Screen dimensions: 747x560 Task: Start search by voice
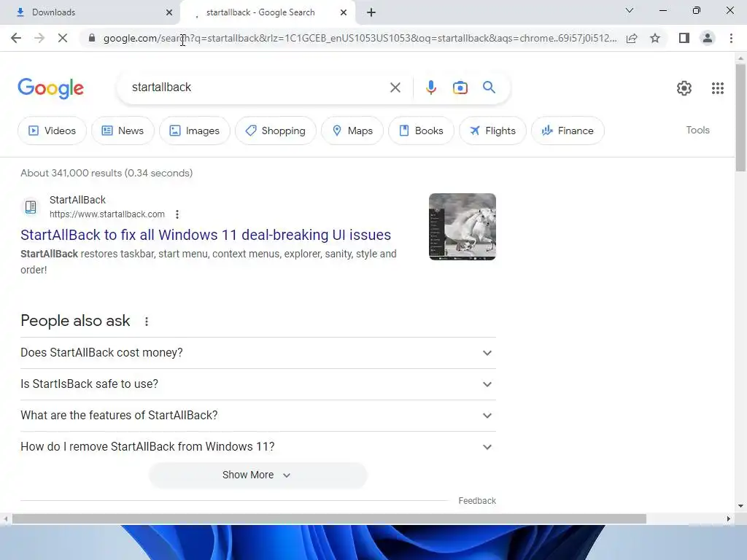tap(430, 87)
